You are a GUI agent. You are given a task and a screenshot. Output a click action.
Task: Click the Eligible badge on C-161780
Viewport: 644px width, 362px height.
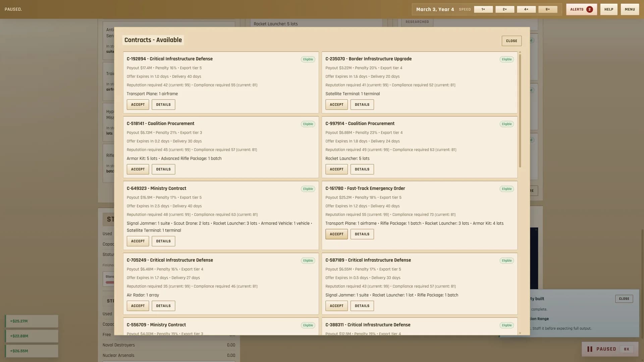506,189
